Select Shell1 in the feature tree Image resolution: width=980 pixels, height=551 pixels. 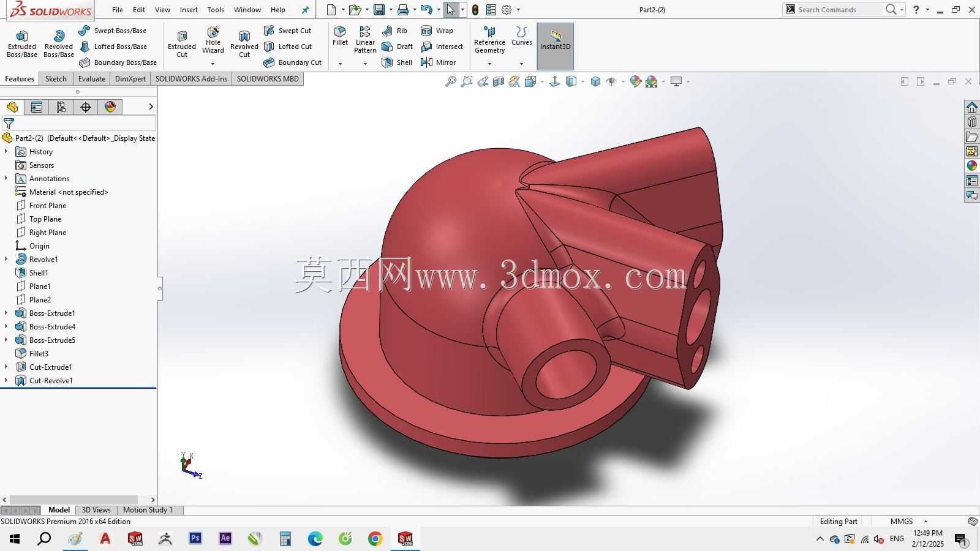(39, 273)
